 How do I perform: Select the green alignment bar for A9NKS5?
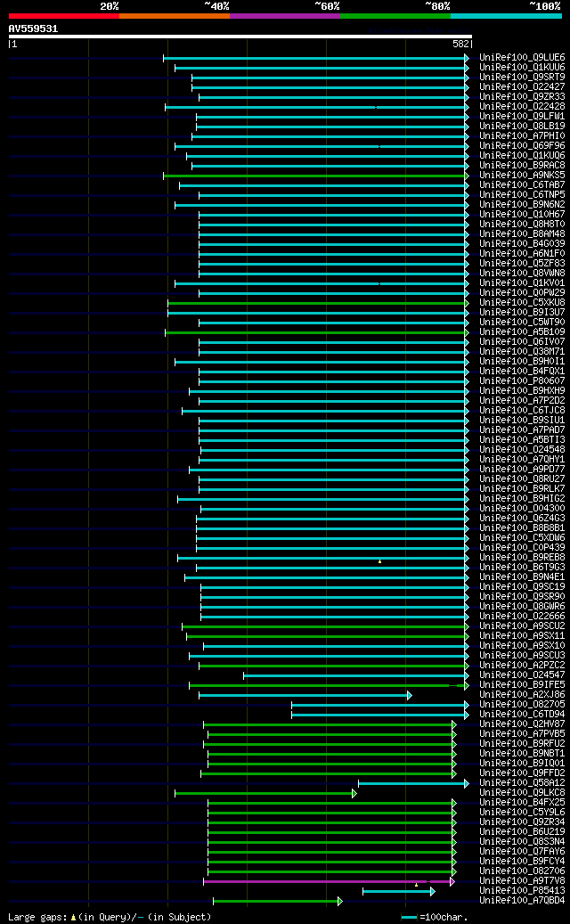[314, 176]
